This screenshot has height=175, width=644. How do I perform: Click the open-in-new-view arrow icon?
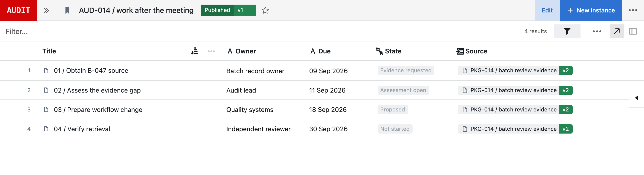(x=616, y=31)
